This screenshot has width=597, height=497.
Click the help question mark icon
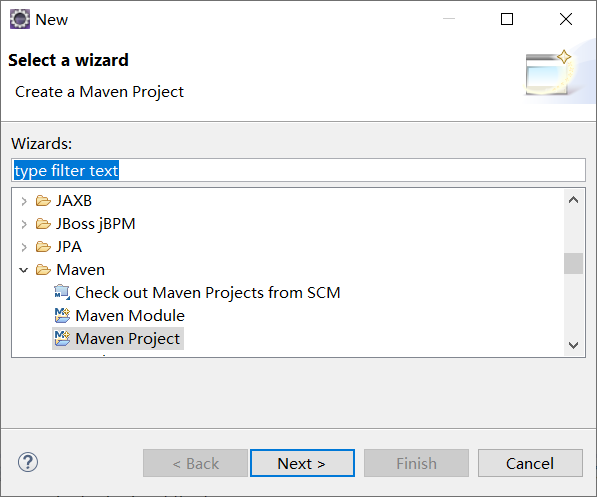(x=28, y=462)
